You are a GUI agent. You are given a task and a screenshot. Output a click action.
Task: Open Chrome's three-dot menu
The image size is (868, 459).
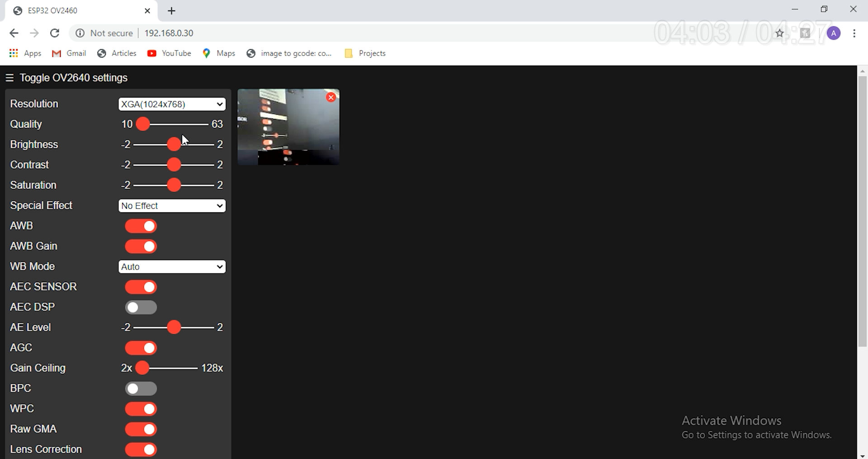pyautogui.click(x=855, y=33)
